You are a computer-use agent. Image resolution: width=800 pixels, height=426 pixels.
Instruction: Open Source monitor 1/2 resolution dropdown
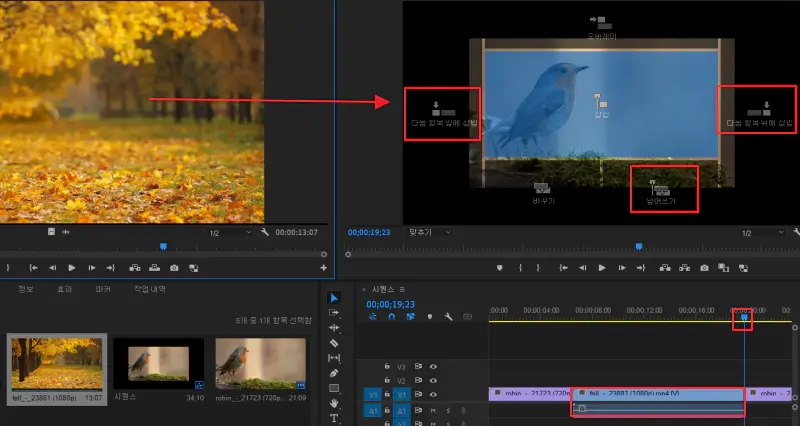pos(229,232)
